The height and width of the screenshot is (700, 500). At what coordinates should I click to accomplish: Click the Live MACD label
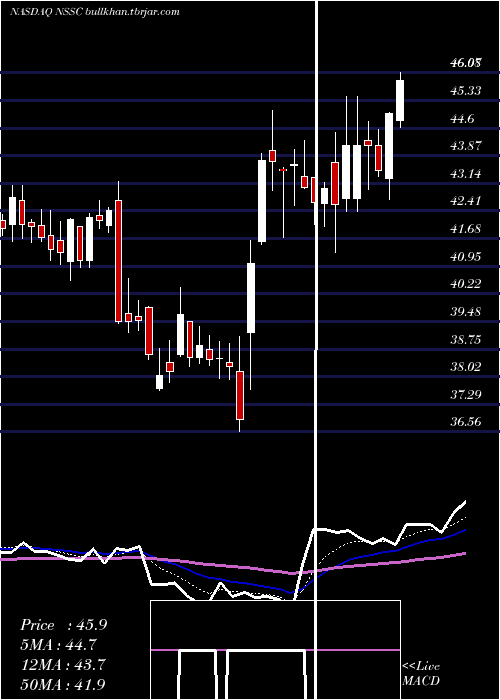[x=421, y=673]
